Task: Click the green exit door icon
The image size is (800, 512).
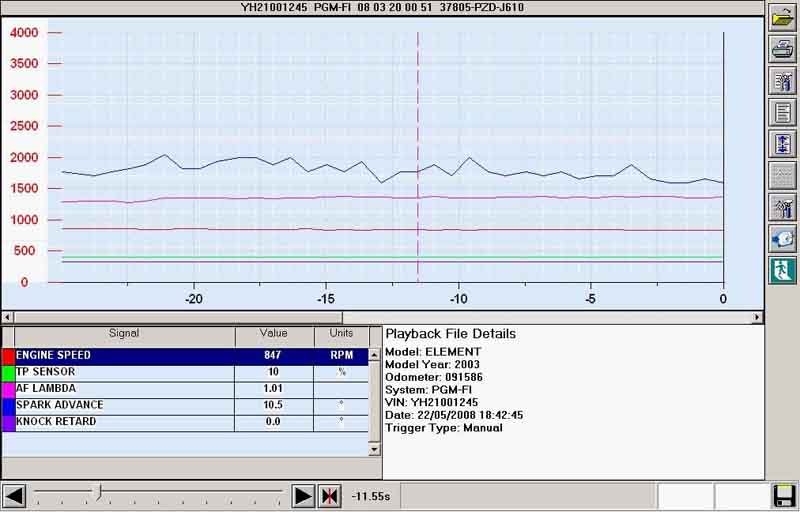Action: click(782, 270)
